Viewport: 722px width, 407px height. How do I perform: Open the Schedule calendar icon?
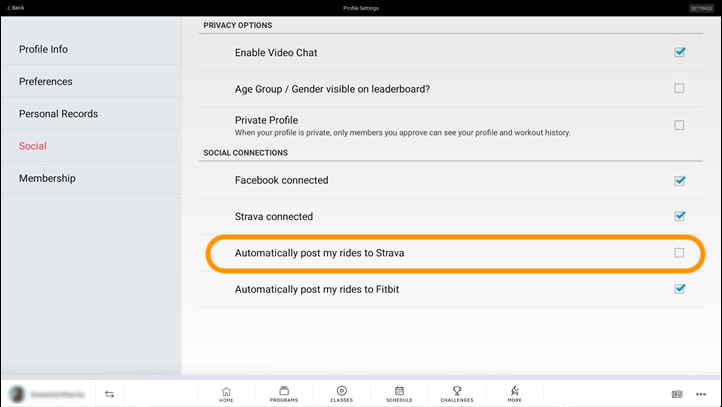tap(399, 393)
